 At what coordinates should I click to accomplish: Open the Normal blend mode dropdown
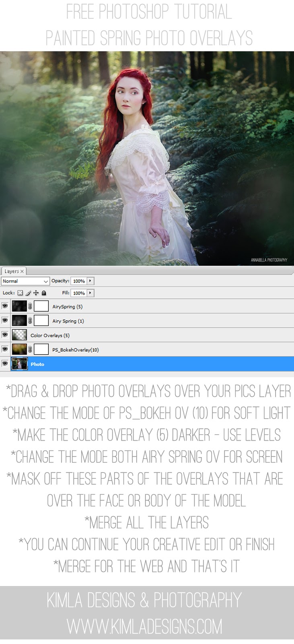(x=25, y=281)
